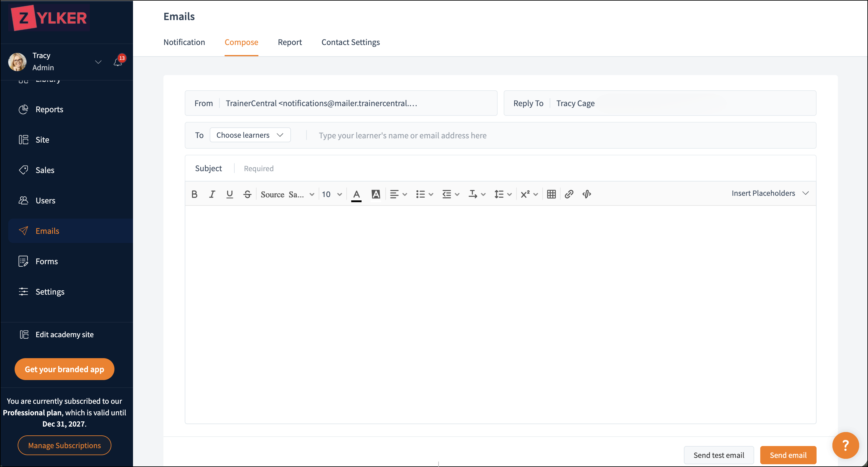
Task: Toggle bold formatting in the editor
Action: [x=194, y=194]
